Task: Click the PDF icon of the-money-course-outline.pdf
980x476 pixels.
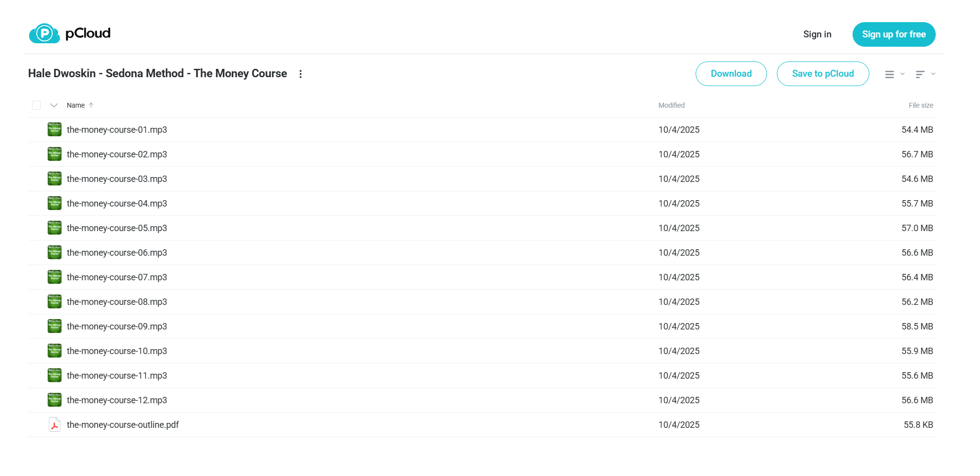Action: pos(55,424)
